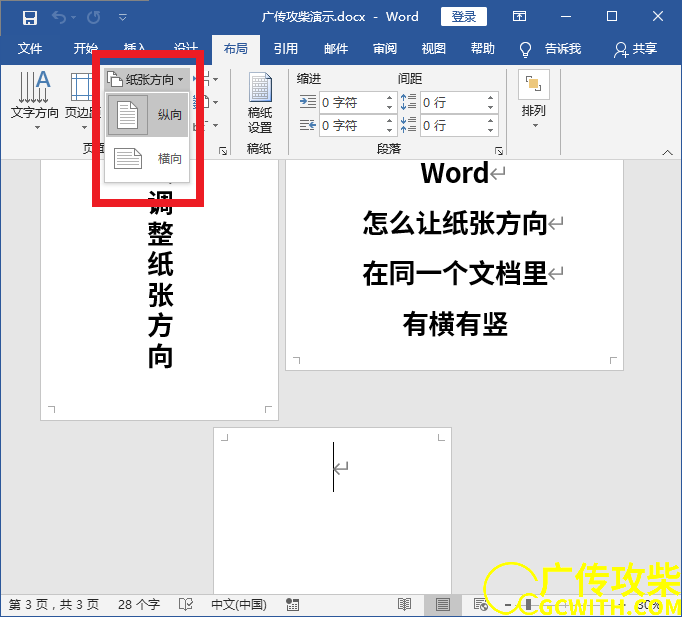Click the left indent icon

(308, 102)
